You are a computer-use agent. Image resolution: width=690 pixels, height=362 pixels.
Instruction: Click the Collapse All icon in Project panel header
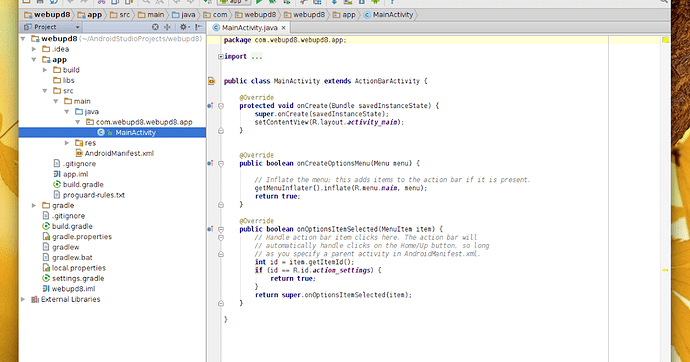coord(167,27)
